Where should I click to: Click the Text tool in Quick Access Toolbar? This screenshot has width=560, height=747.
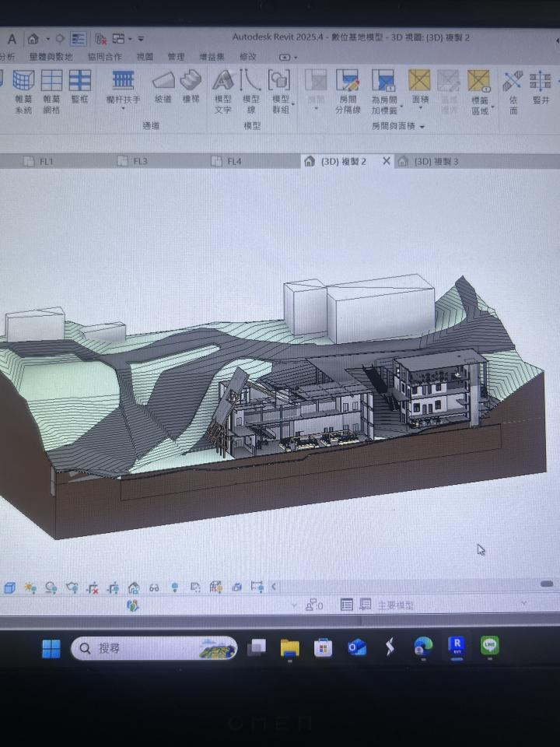pos(12,39)
